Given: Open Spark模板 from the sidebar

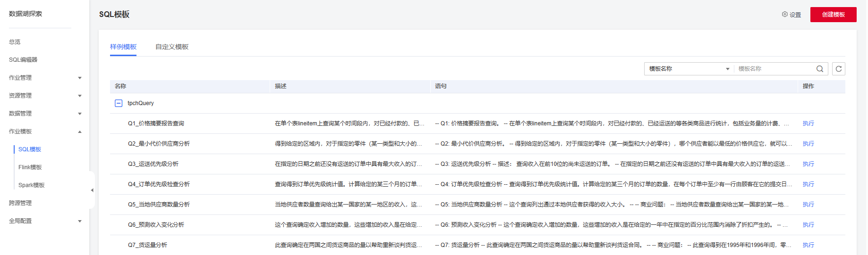Looking at the screenshot, I should pyautogui.click(x=32, y=185).
